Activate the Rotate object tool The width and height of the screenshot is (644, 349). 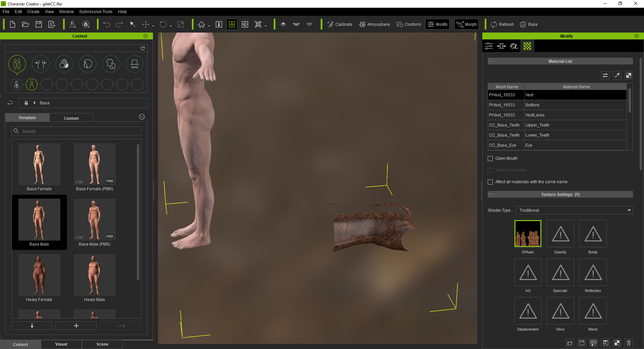163,24
